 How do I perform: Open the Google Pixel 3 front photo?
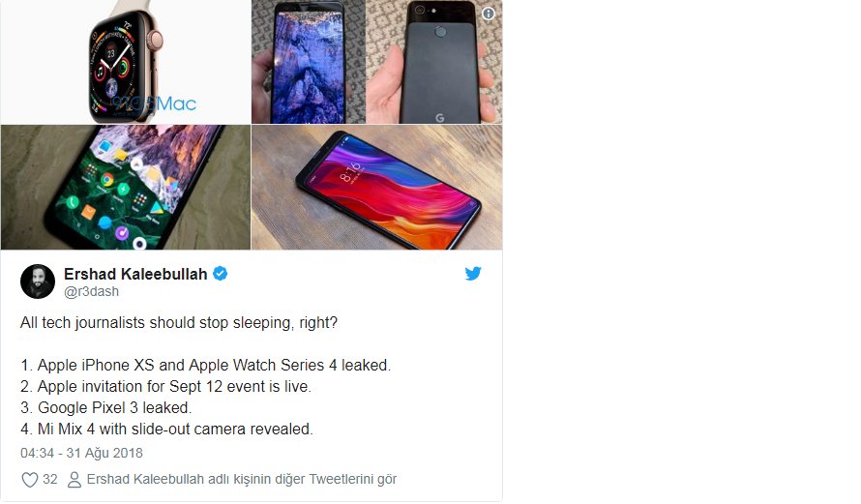coord(308,62)
